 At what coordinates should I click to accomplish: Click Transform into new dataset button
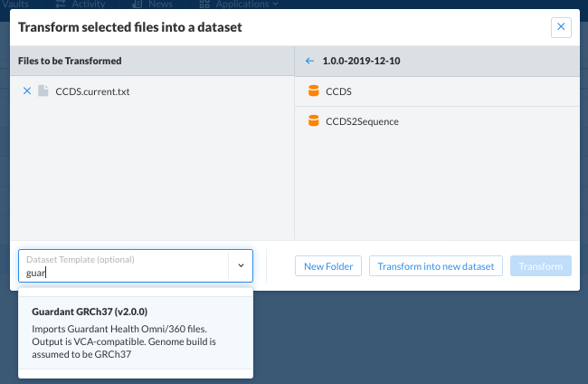point(436,266)
